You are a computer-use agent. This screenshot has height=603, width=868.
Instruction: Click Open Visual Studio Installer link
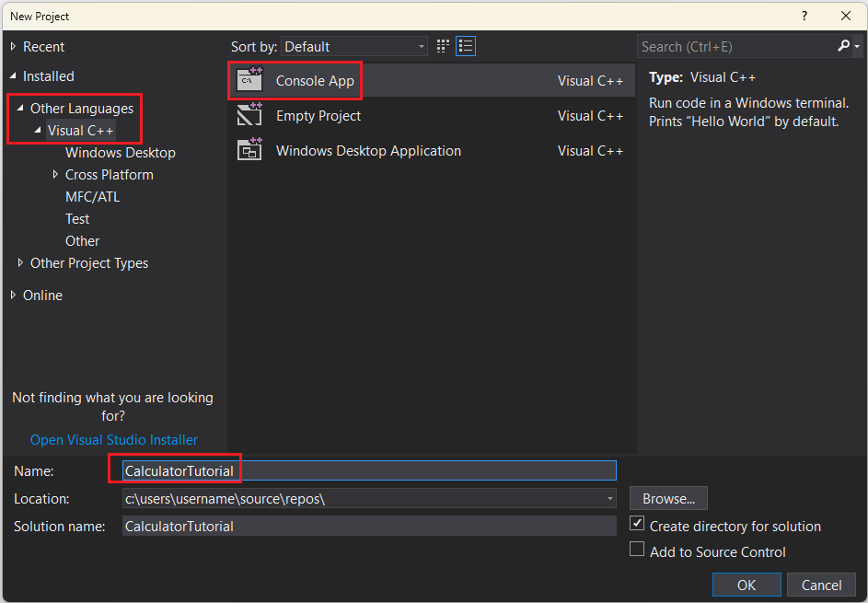pos(113,439)
